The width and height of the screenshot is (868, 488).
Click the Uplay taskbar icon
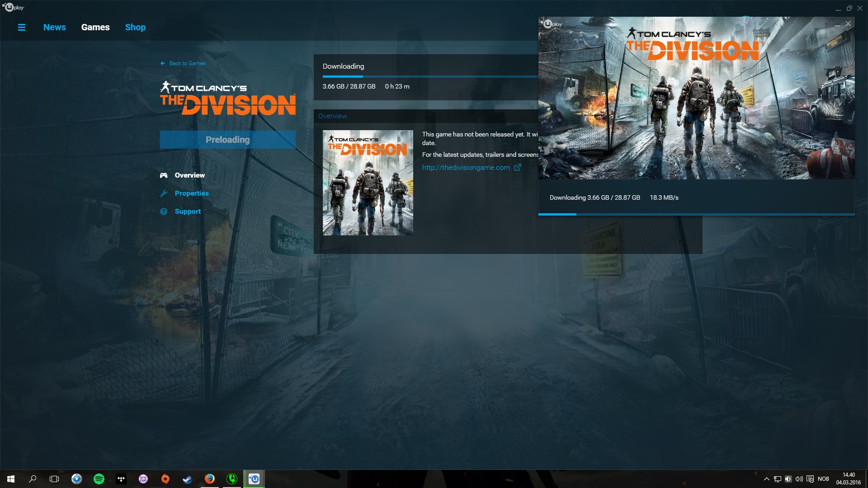pos(254,479)
